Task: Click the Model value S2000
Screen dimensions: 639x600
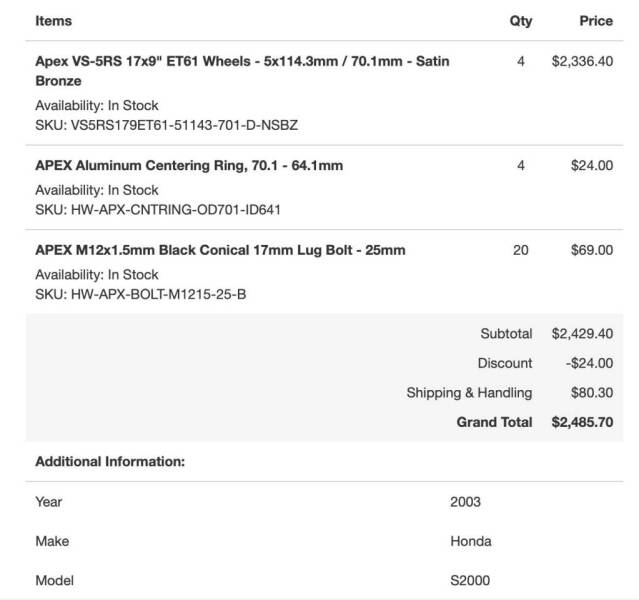Action: 470,580
